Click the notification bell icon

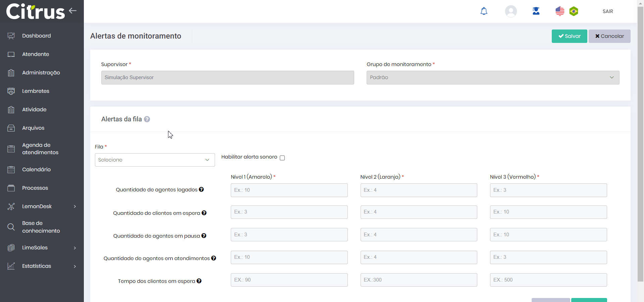484,11
